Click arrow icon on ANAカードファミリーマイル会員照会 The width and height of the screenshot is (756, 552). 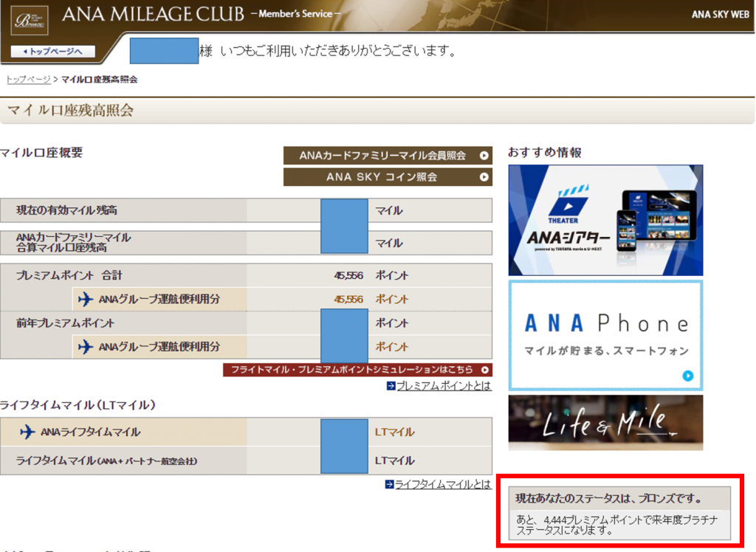tap(484, 156)
